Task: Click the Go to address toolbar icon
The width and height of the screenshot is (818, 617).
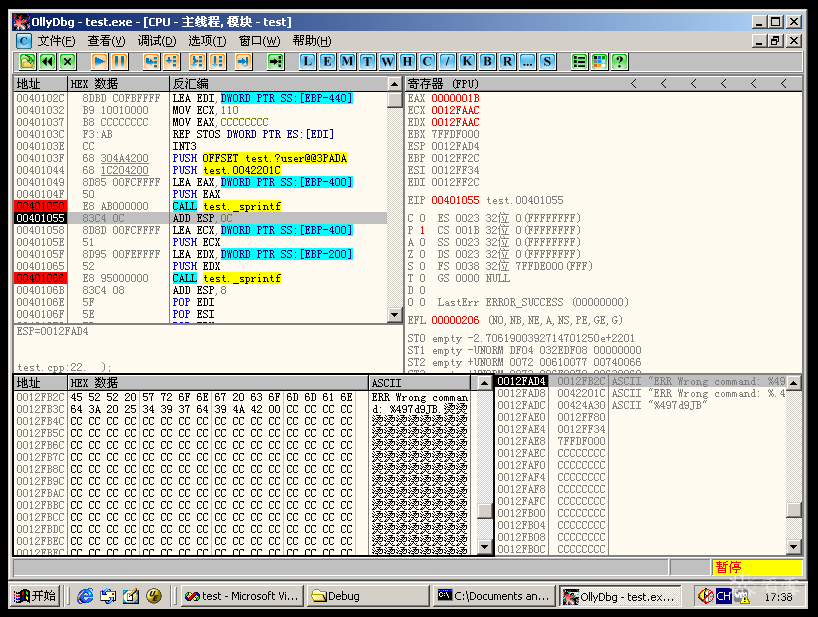Action: [275, 61]
